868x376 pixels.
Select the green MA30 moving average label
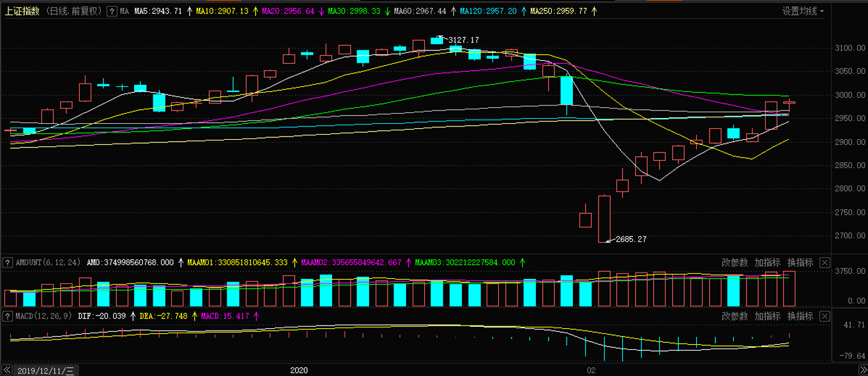[354, 11]
